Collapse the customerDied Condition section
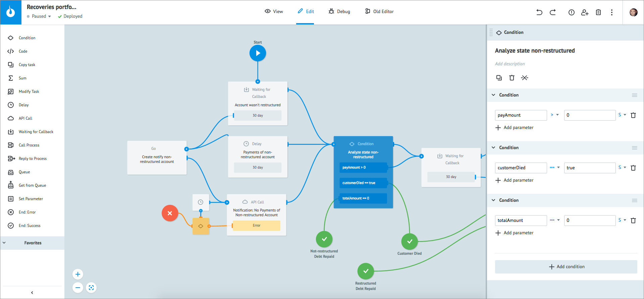 [493, 147]
